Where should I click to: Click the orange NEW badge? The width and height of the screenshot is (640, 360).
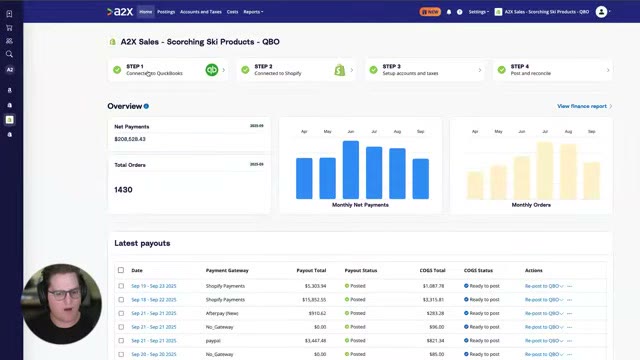[x=430, y=12]
